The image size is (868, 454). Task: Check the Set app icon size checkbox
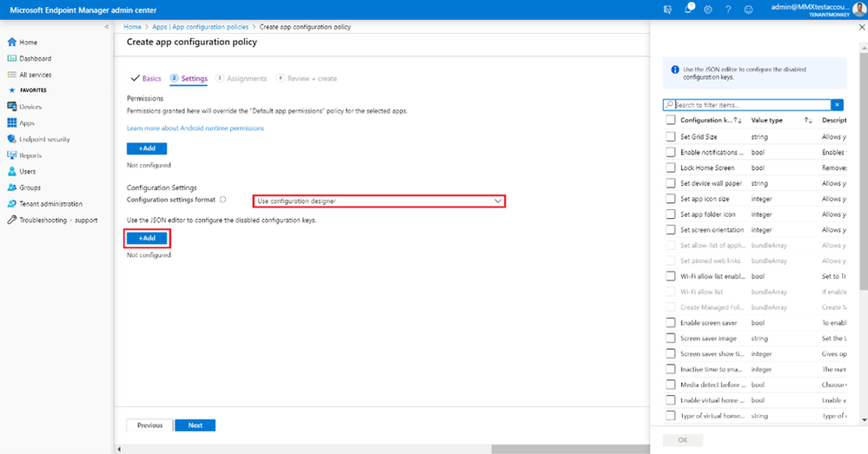(671, 199)
